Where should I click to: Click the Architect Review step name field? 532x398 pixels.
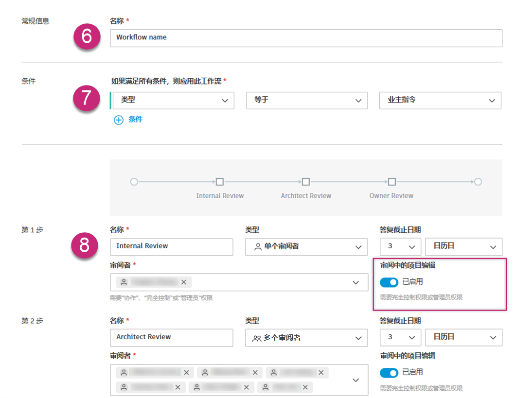click(x=172, y=337)
